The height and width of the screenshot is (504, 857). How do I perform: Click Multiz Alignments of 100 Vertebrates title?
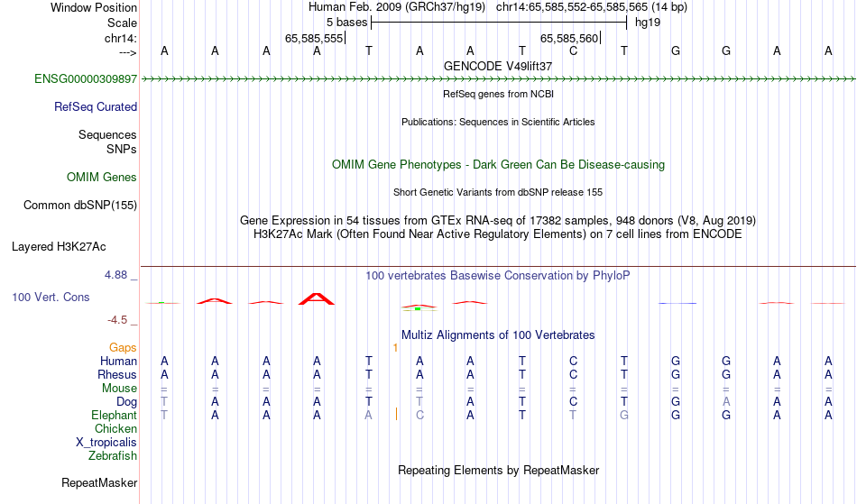pos(498,335)
